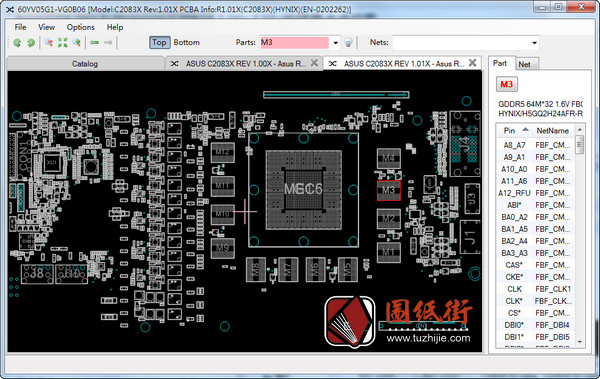Select memory chip M10 on board
This screenshot has width=600, height=379.
[x=222, y=214]
